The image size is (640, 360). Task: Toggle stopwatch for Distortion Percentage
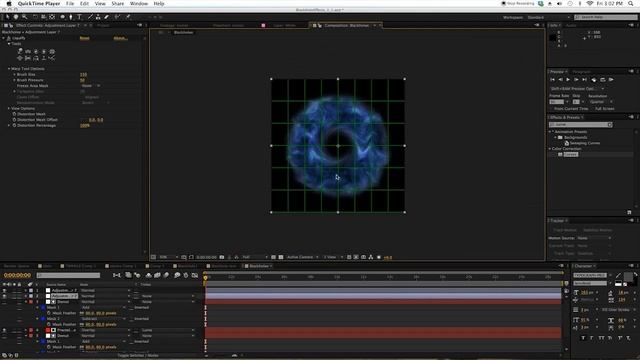pyautogui.click(x=14, y=125)
